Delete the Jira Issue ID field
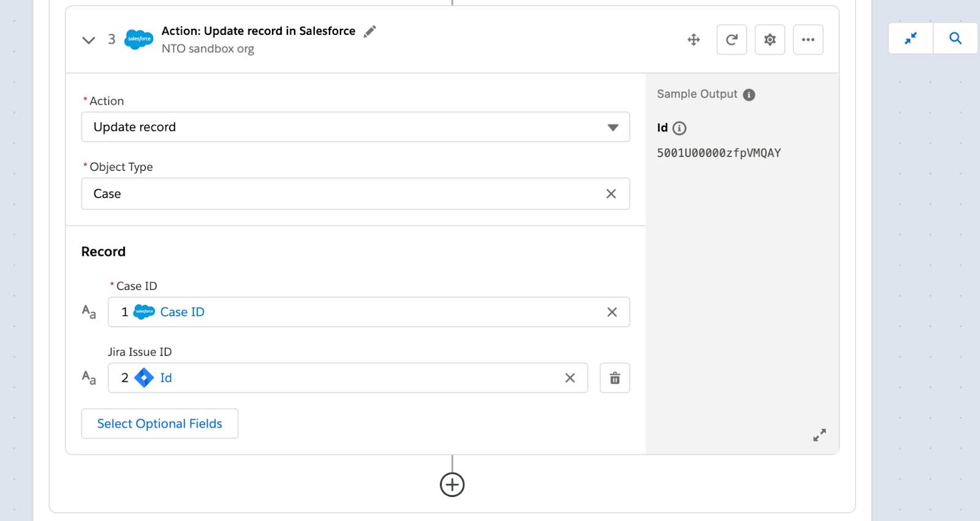 (x=615, y=378)
